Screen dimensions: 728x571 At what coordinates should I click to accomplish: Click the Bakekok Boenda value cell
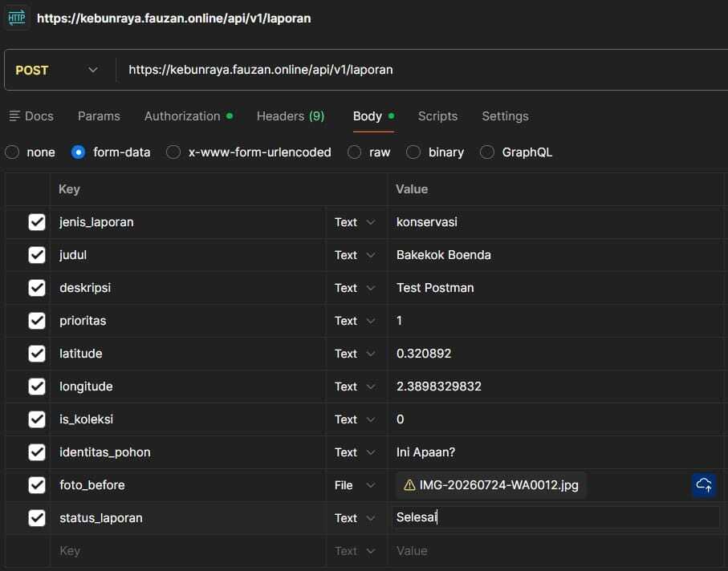point(555,255)
